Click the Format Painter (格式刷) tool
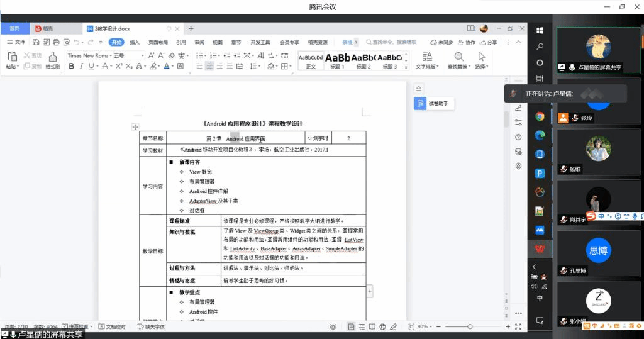644x339 pixels. pos(52,60)
